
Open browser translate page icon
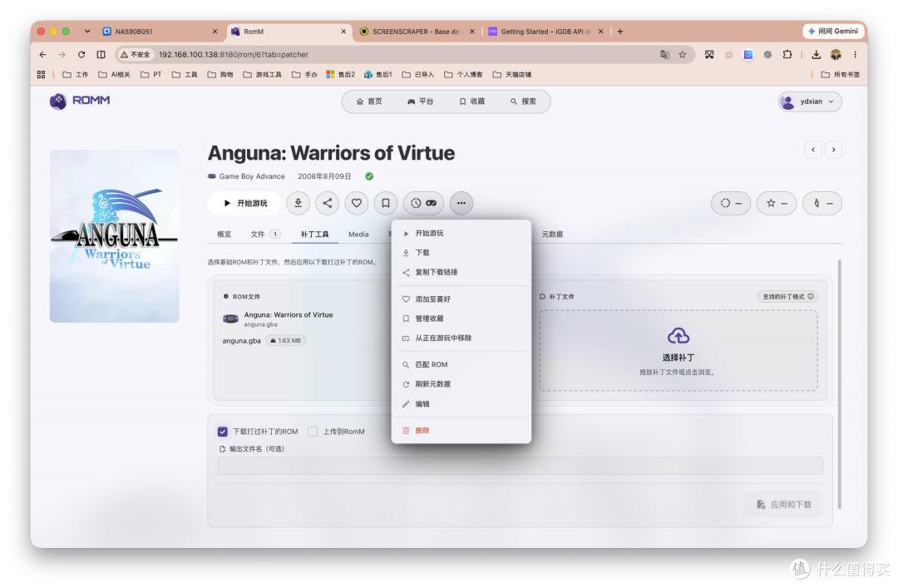[x=665, y=54]
